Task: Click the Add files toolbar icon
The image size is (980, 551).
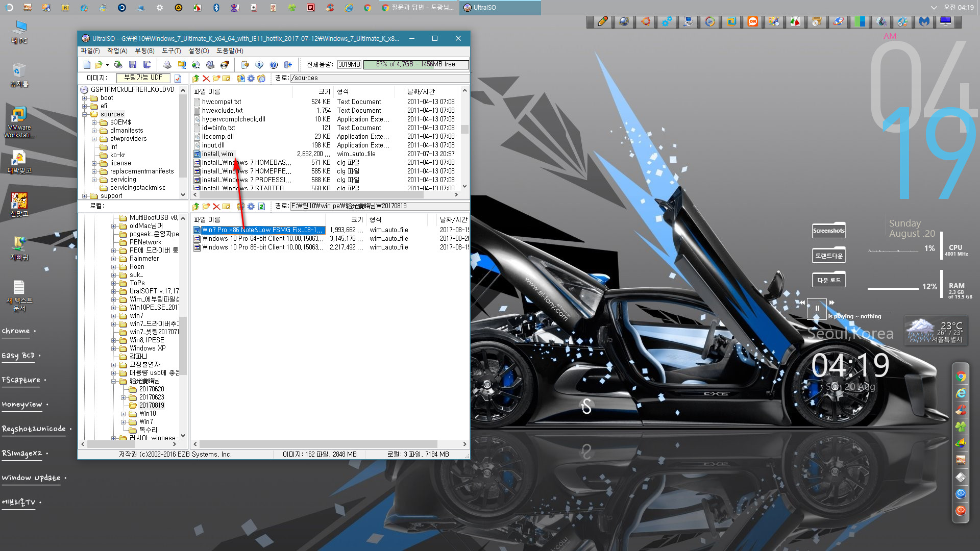Action: [x=245, y=65]
